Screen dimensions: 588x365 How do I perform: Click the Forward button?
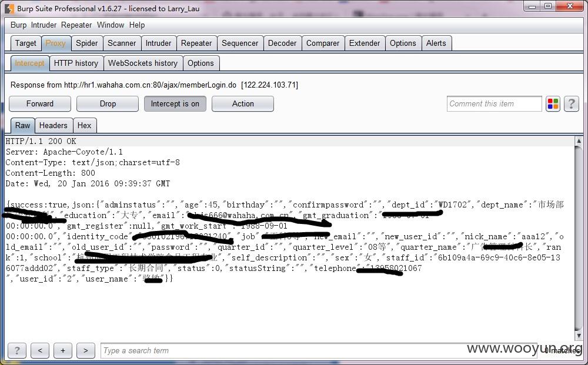point(40,104)
